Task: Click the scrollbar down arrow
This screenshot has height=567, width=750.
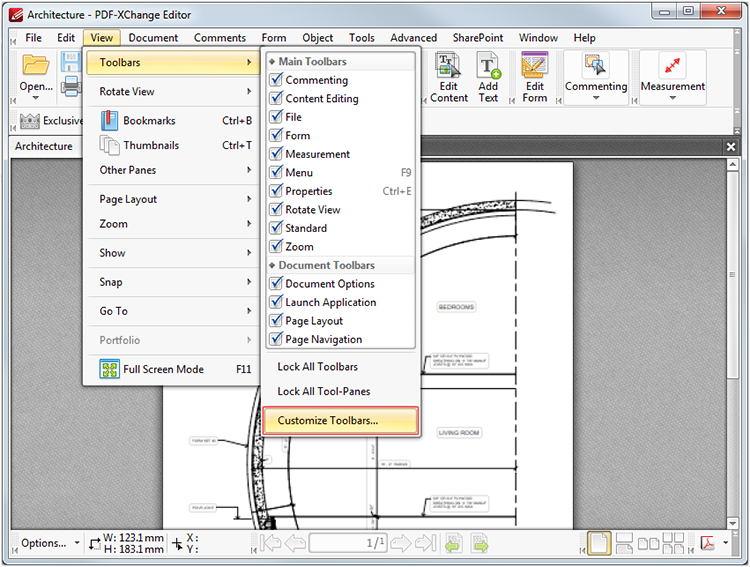Action: pos(732,523)
